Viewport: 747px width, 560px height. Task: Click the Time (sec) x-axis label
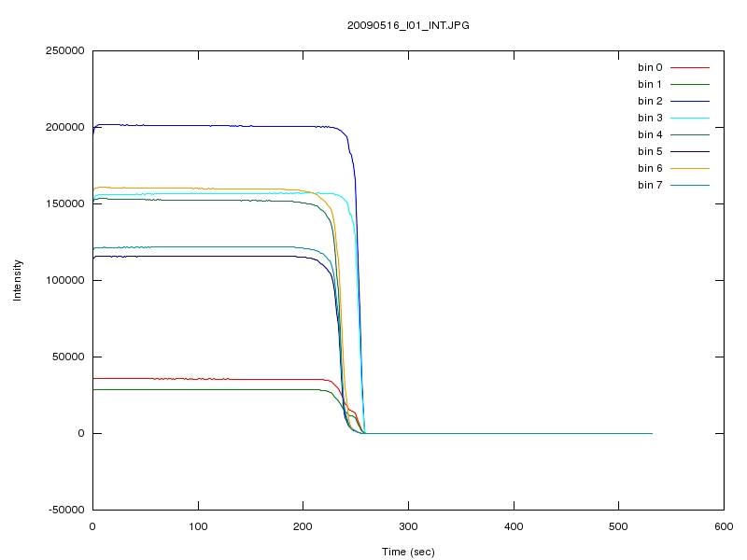[x=408, y=552]
